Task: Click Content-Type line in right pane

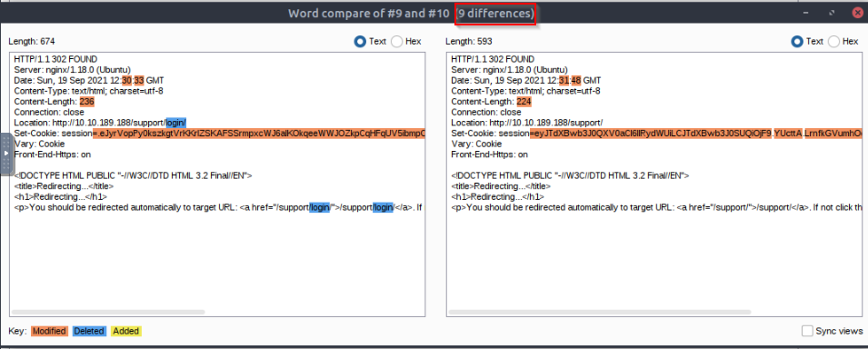Action: [x=526, y=91]
